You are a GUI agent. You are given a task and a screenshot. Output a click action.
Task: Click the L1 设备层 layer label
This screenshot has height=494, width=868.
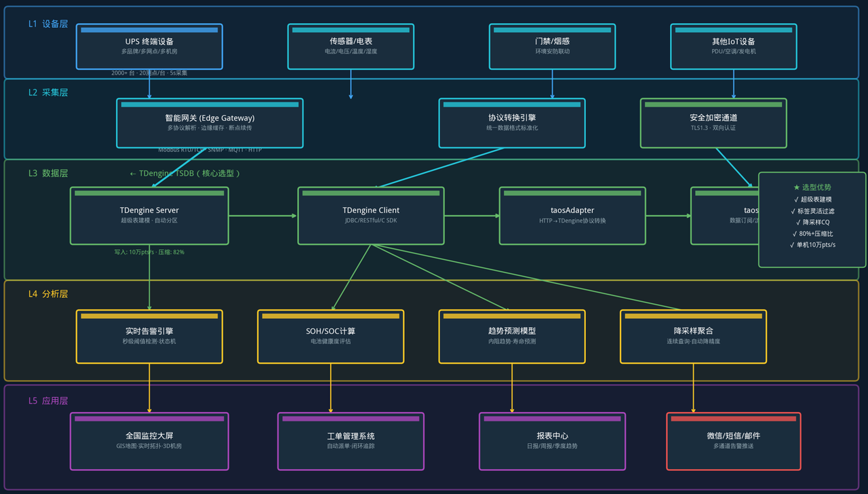pos(48,24)
